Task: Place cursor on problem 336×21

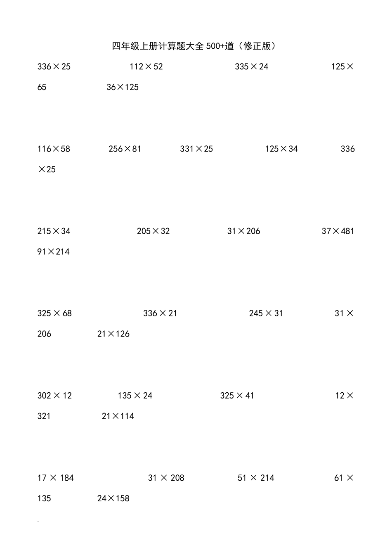Action: point(160,313)
